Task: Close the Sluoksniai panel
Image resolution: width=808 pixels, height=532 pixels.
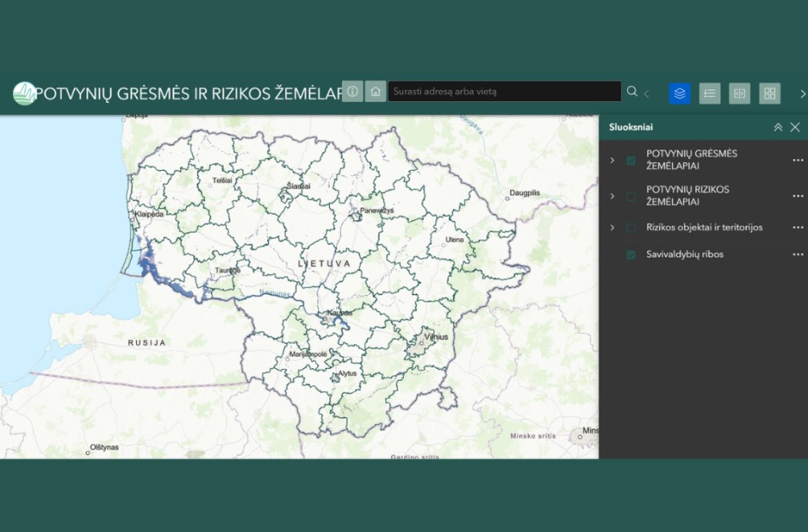Action: 795,126
